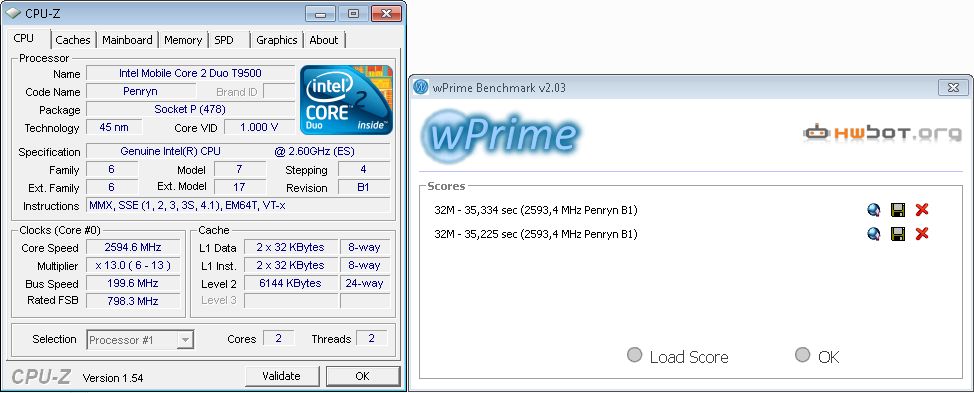The height and width of the screenshot is (393, 974).
Task: Open the CPU tab in CPU-Z
Action: coord(24,38)
